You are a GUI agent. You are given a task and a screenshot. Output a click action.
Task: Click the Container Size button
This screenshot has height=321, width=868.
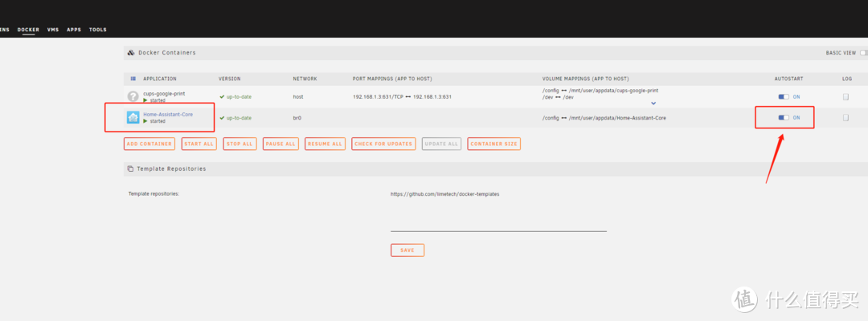pos(493,144)
